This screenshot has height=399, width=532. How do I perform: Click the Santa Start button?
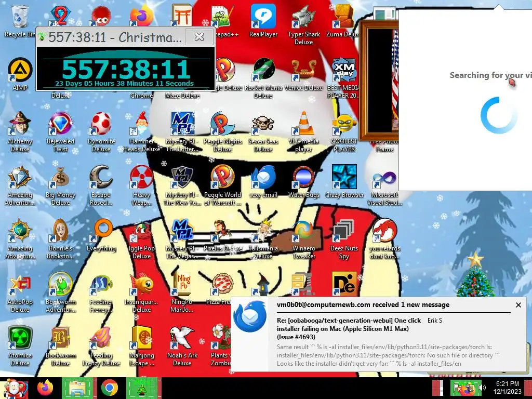pyautogui.click(x=14, y=388)
